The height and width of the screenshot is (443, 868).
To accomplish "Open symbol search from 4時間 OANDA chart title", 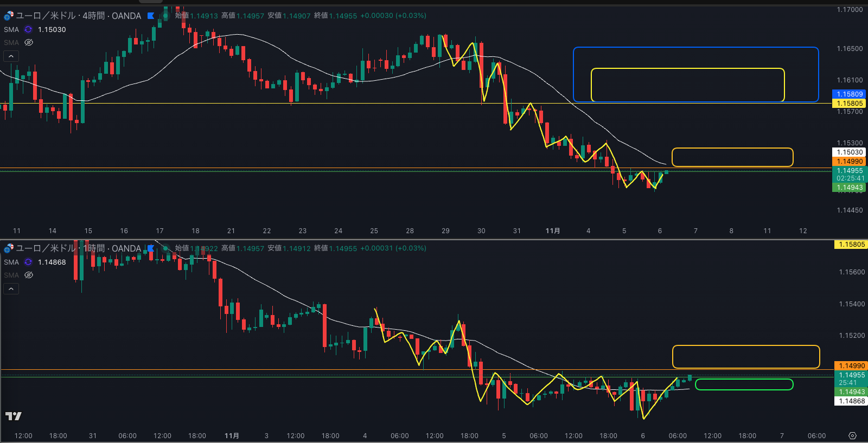I will click(79, 16).
